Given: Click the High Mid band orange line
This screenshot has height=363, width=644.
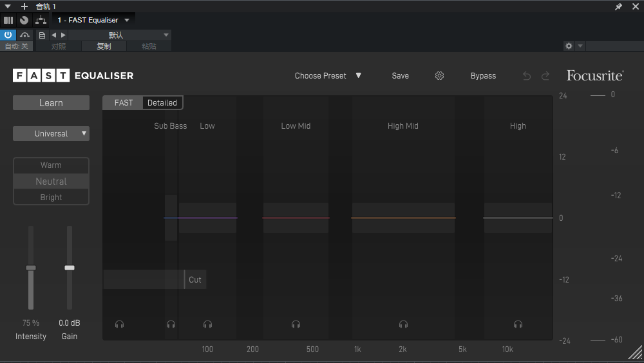Looking at the screenshot, I should (x=403, y=218).
